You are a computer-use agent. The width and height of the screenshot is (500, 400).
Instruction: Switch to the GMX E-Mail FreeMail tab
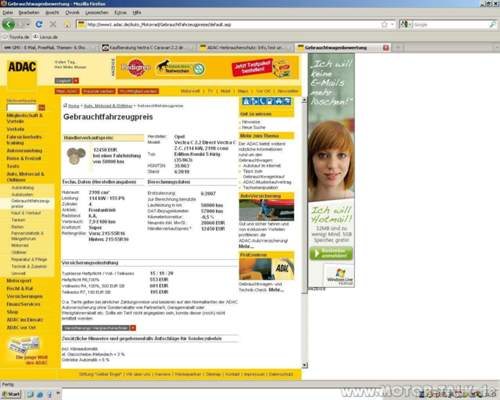tap(49, 48)
